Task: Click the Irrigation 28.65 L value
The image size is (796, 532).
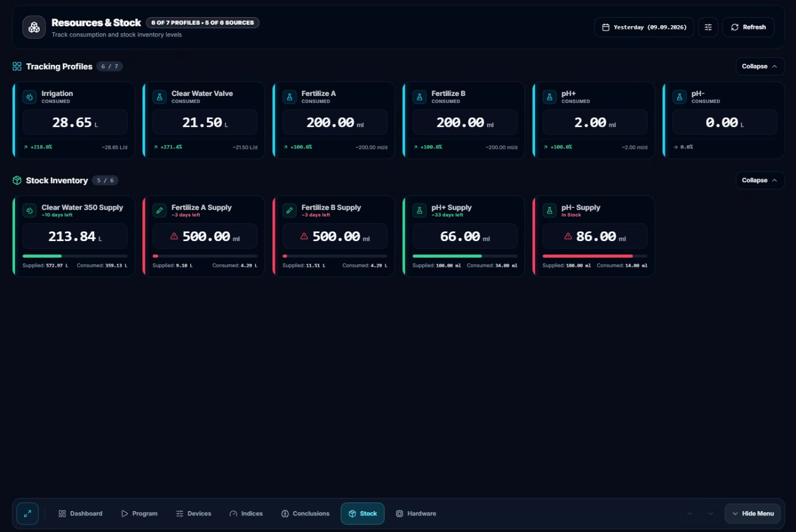Action: pos(75,123)
